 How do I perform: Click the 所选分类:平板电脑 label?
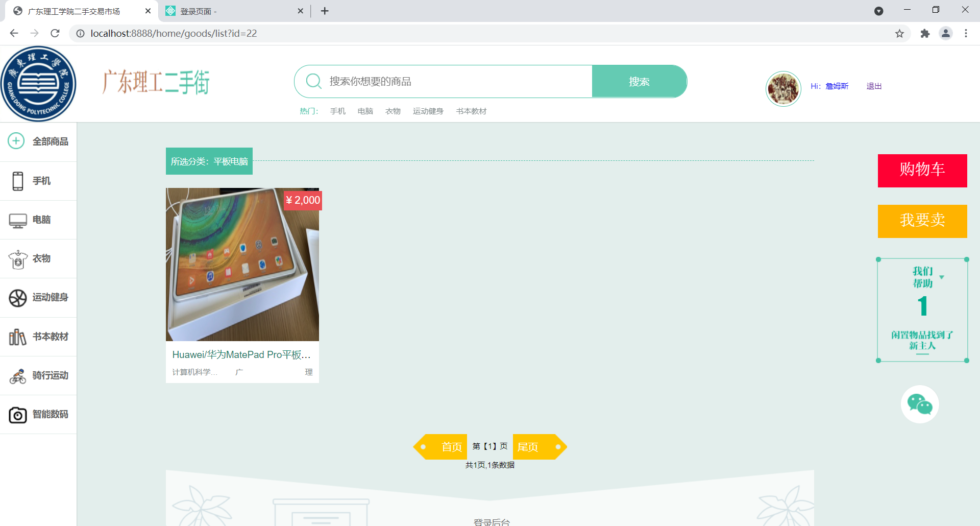click(209, 161)
